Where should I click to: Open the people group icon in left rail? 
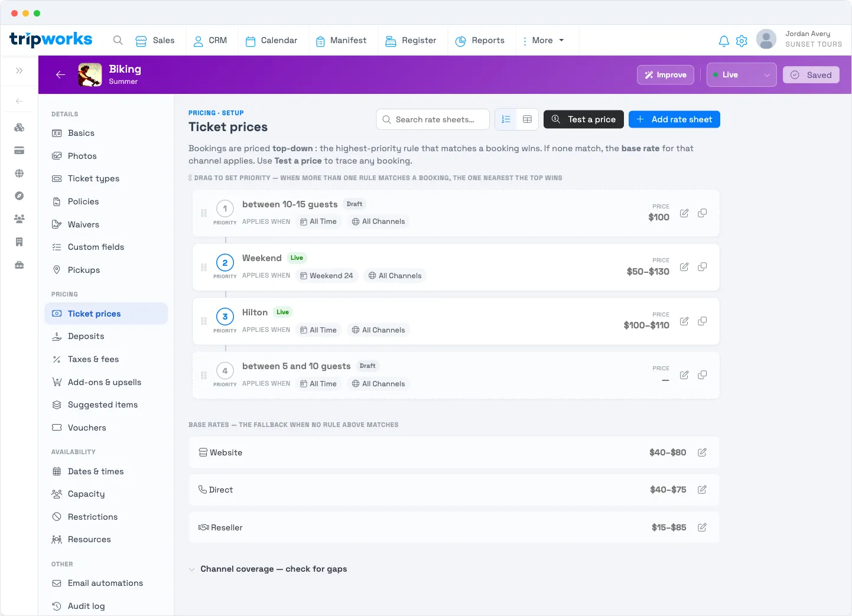pos(19,219)
